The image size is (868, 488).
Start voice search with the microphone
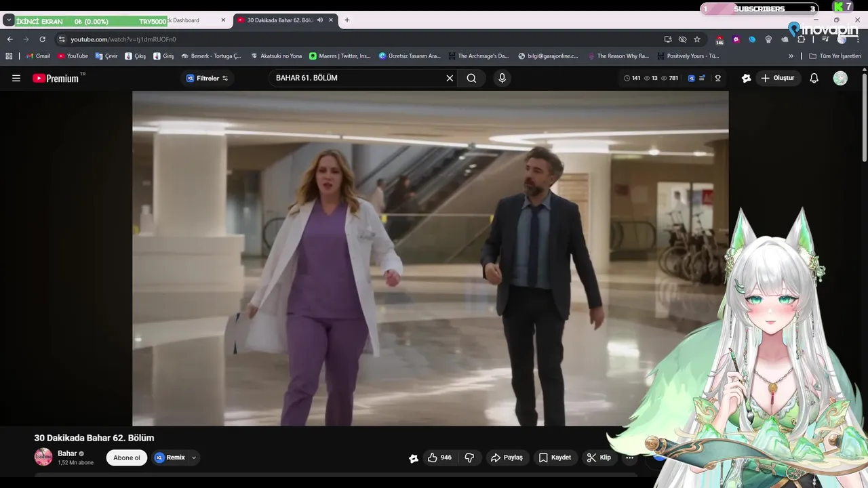tap(502, 78)
